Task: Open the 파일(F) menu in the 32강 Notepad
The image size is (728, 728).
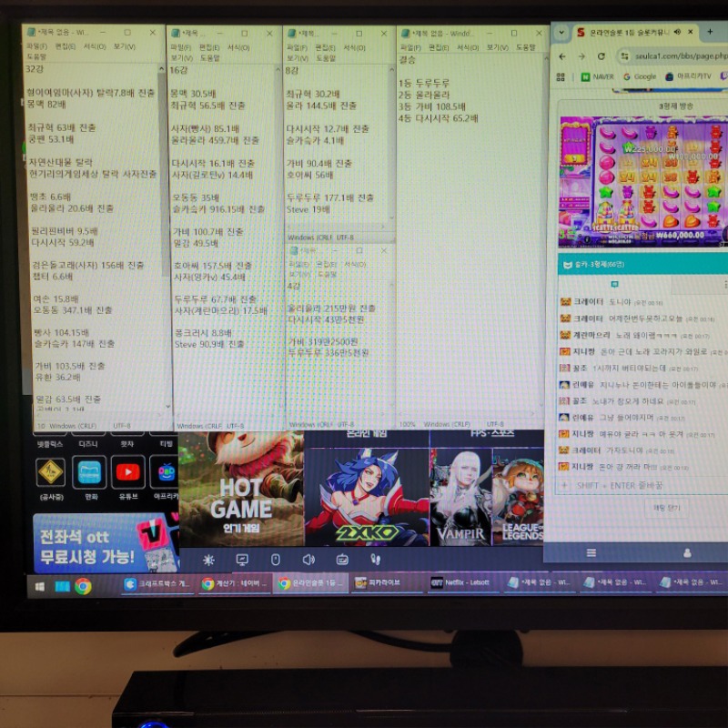Action: (x=36, y=46)
